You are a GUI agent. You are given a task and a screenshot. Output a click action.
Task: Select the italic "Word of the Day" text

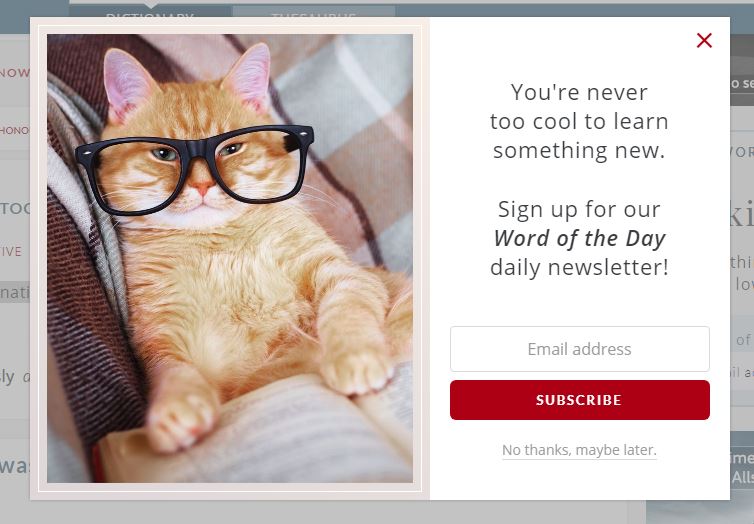[579, 238]
